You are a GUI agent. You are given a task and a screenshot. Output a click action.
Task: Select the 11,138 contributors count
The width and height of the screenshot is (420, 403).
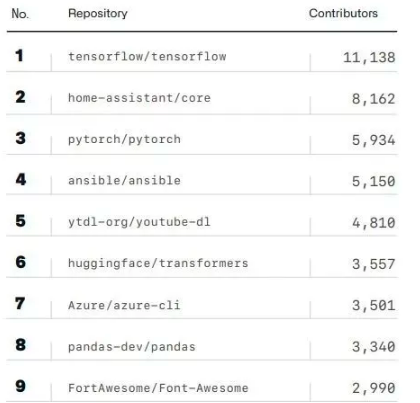369,57
